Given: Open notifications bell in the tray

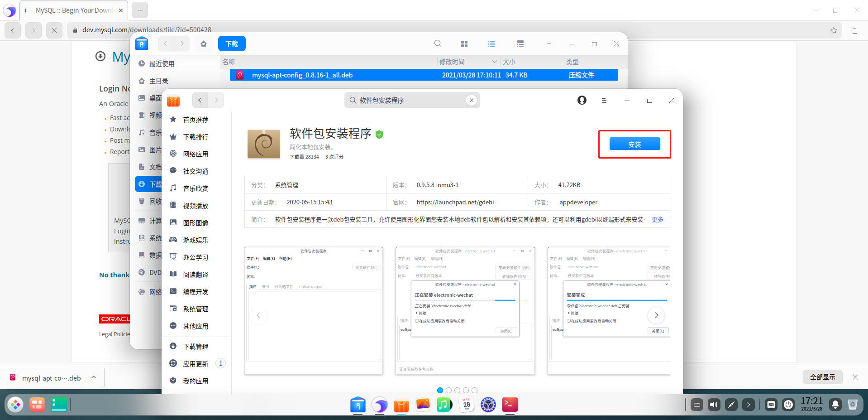Looking at the screenshot, I should click(835, 405).
